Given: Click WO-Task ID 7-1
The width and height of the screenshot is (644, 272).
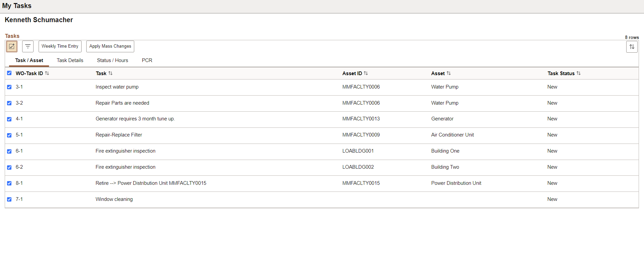Looking at the screenshot, I should pyautogui.click(x=19, y=199).
